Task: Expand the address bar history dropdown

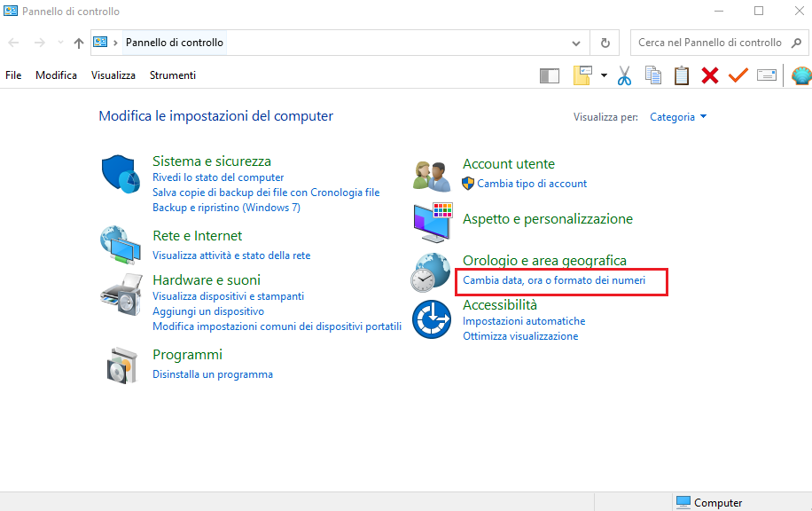Action: tap(576, 43)
